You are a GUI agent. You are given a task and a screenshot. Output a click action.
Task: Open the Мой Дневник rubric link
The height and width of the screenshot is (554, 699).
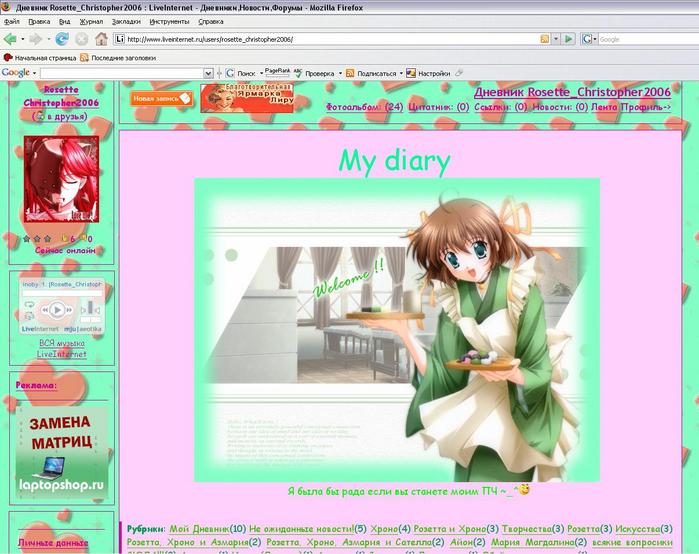[x=199, y=529]
